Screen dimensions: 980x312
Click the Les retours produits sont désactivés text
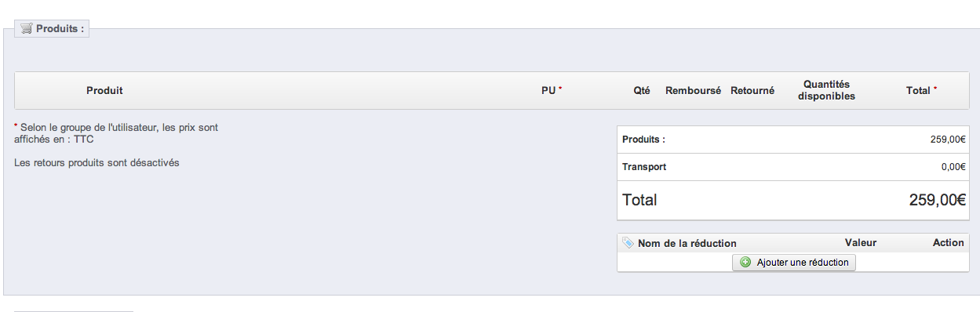tap(97, 163)
